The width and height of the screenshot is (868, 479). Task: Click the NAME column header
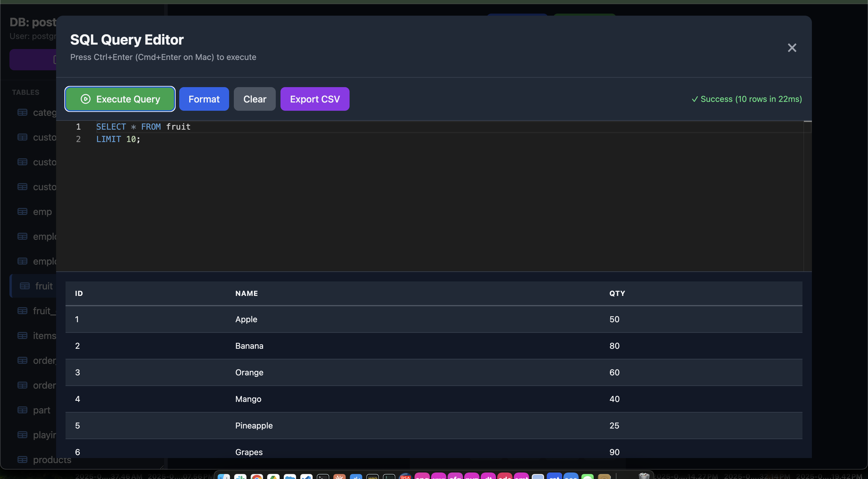click(x=246, y=293)
